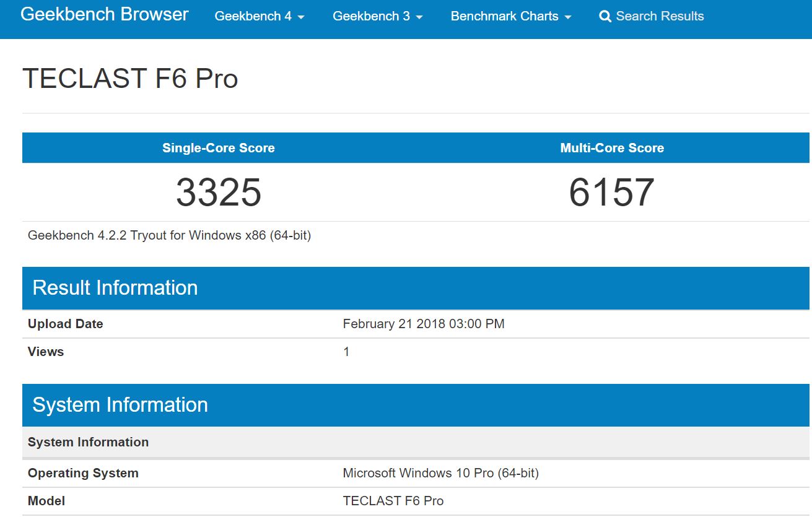This screenshot has width=812, height=517.
Task: Select the date February 21 2018 03:00 PM
Action: click(424, 324)
